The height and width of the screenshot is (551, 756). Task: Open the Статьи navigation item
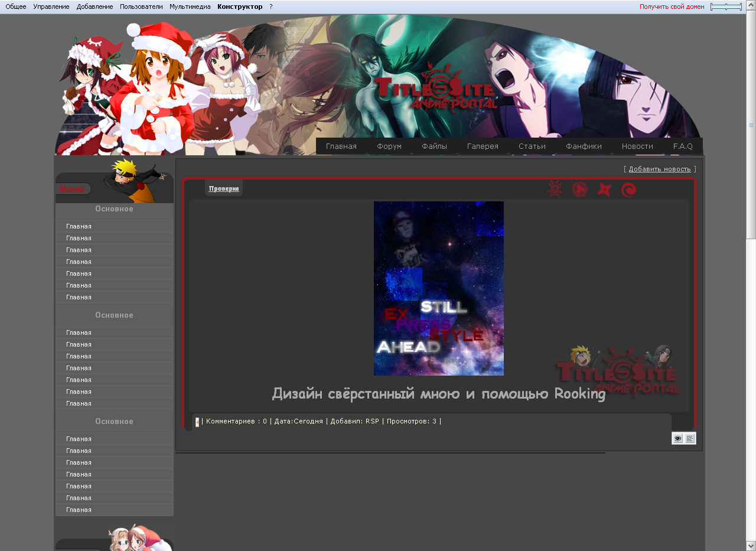tap(532, 146)
